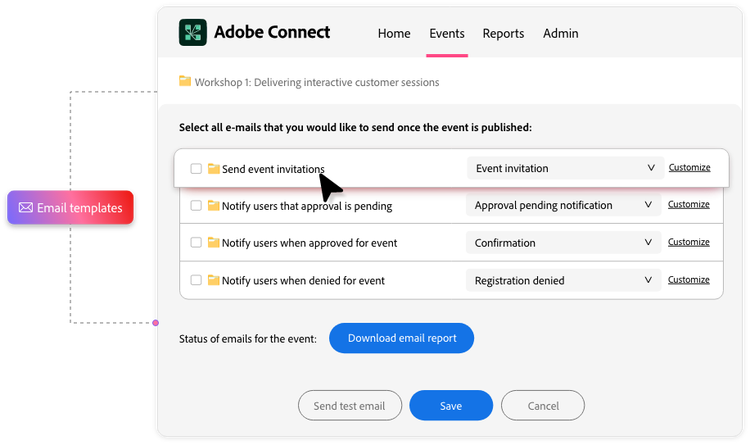Click folder icon beside denied for event
This screenshot has height=445, width=750.
(x=213, y=281)
